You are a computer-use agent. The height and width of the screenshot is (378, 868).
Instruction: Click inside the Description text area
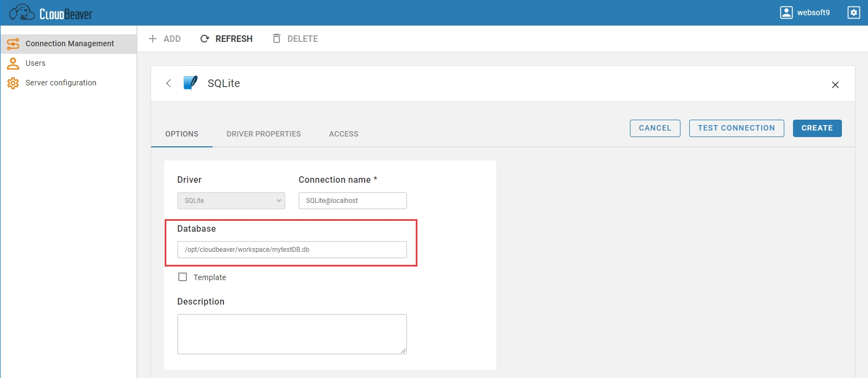click(x=292, y=334)
